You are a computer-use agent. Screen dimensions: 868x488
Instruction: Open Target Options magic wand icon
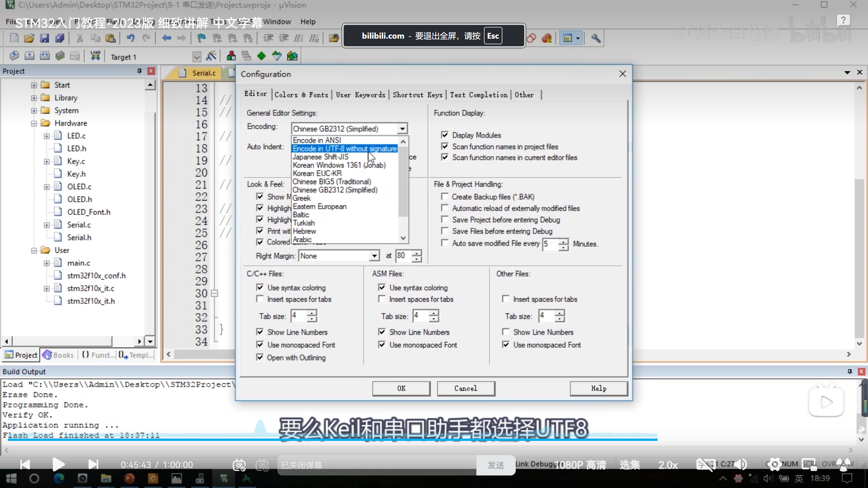[x=211, y=56]
